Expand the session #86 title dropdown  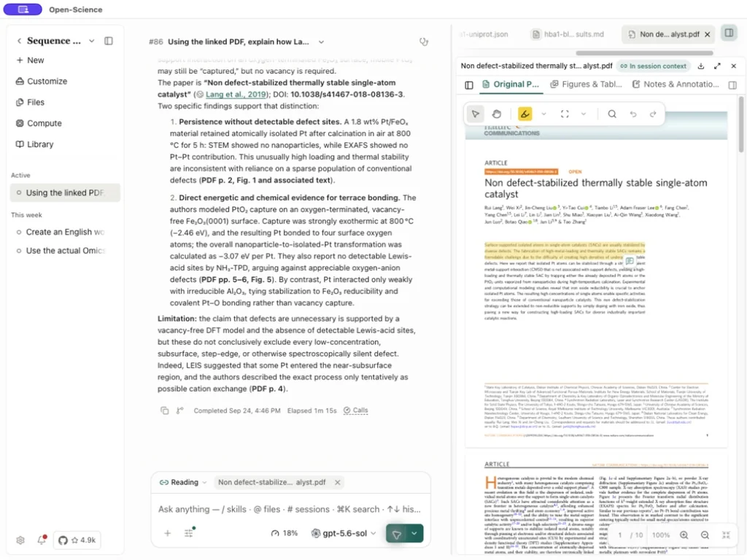(x=322, y=42)
